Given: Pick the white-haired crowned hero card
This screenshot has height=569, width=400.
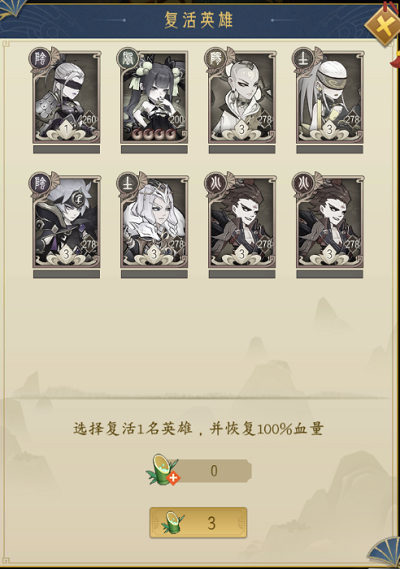Looking at the screenshot, I should click(154, 222).
